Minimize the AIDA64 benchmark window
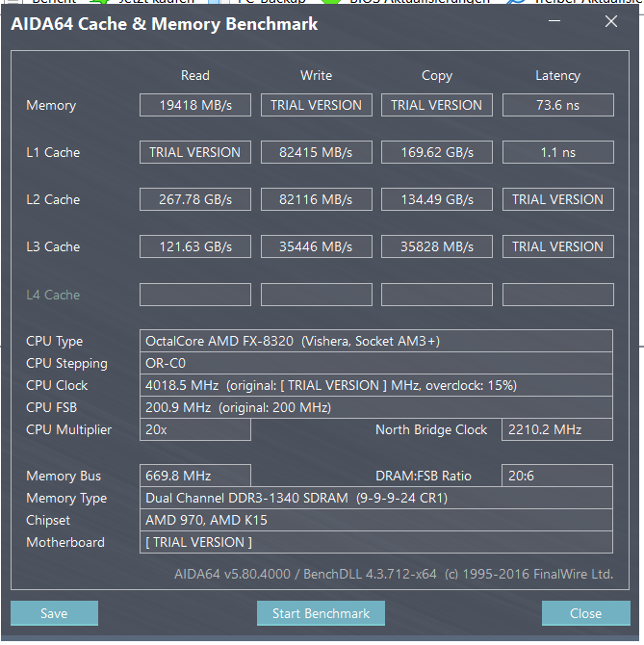Viewport: 644px width, 645px height. pyautogui.click(x=554, y=21)
